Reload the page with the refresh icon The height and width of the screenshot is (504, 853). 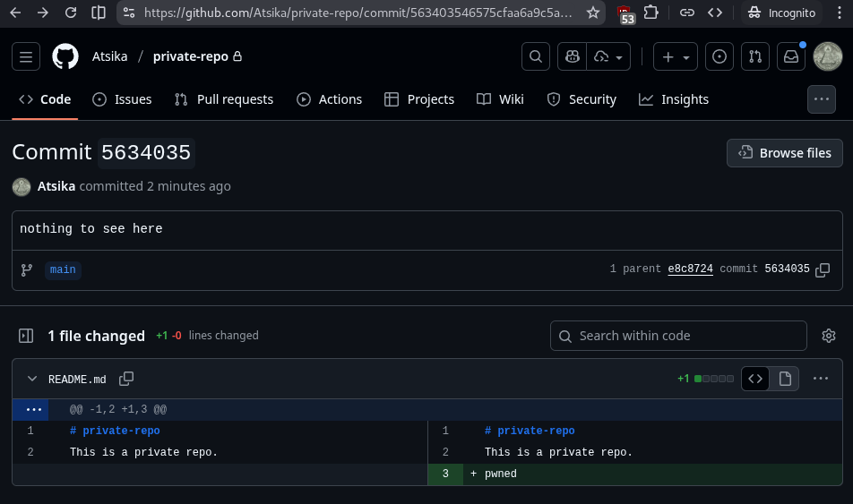(x=71, y=13)
